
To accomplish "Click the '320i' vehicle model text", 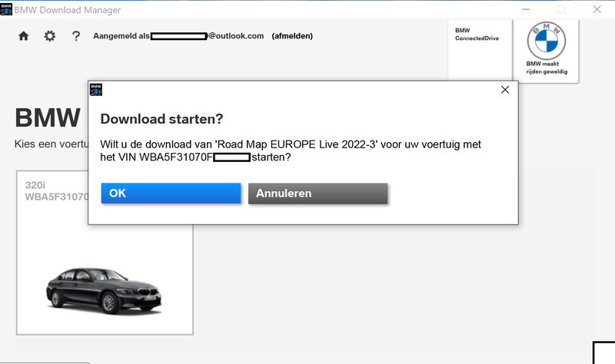I will [x=35, y=185].
